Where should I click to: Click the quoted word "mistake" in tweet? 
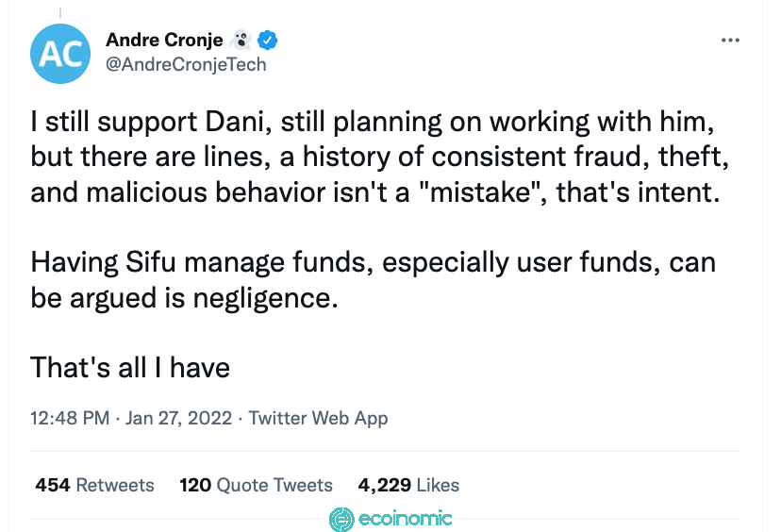click(x=479, y=192)
